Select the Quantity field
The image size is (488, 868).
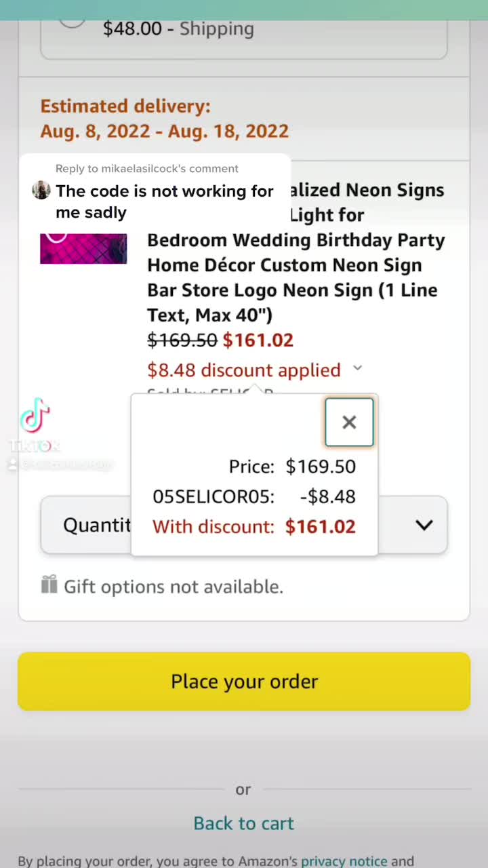pos(244,525)
